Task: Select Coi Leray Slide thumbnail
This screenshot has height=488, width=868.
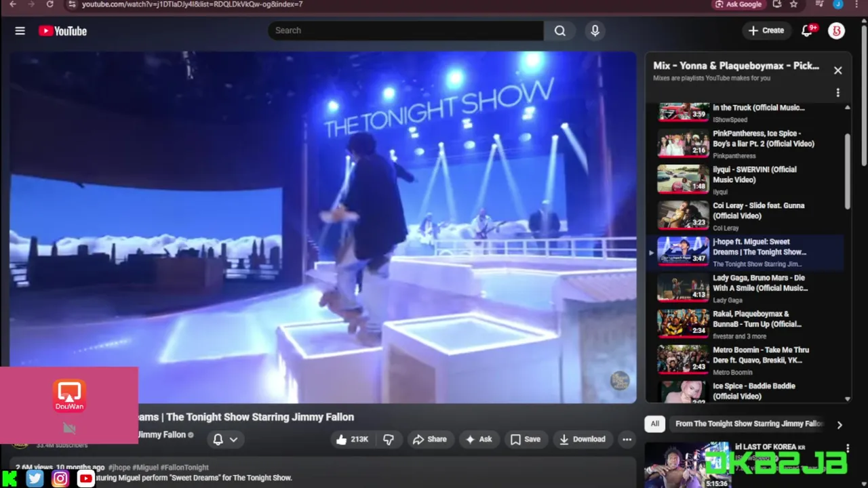Action: coord(683,216)
